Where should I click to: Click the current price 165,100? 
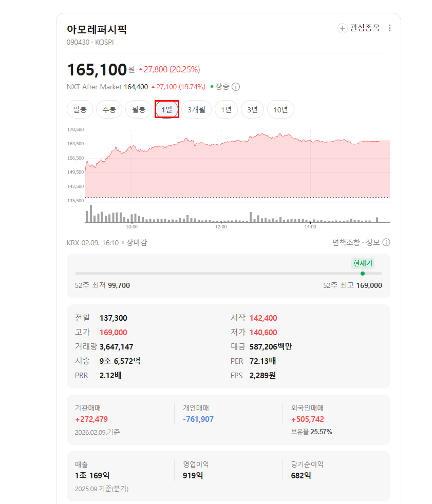click(x=97, y=70)
